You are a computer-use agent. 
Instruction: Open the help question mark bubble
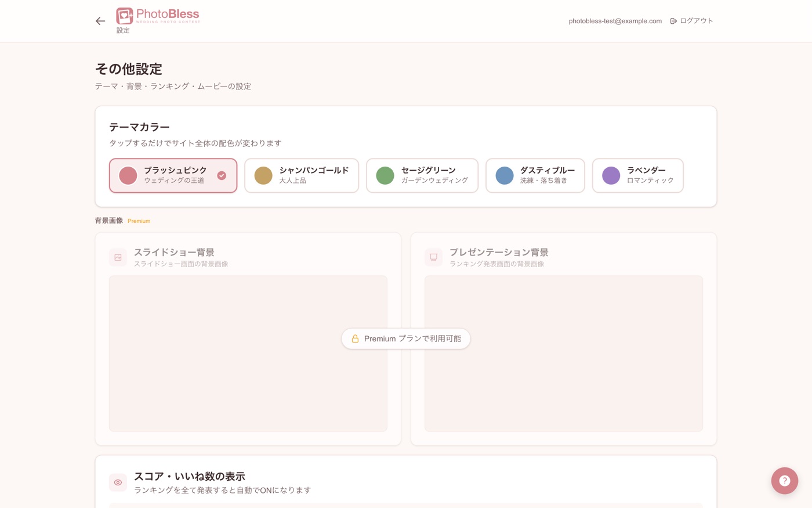pos(785,481)
